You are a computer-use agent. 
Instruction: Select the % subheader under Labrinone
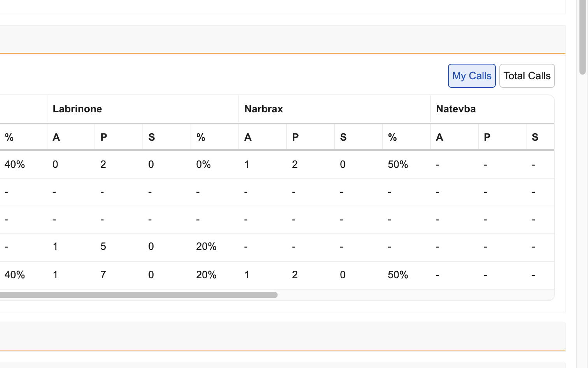coord(201,137)
